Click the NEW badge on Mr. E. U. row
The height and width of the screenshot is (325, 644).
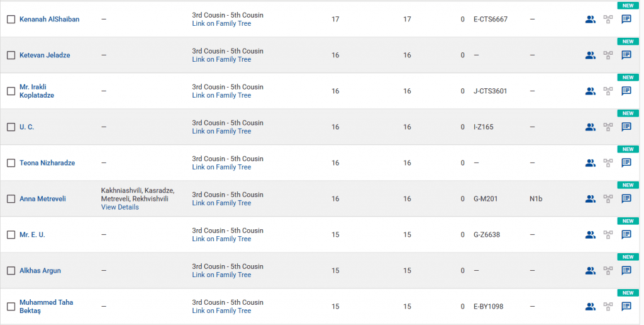626,221
